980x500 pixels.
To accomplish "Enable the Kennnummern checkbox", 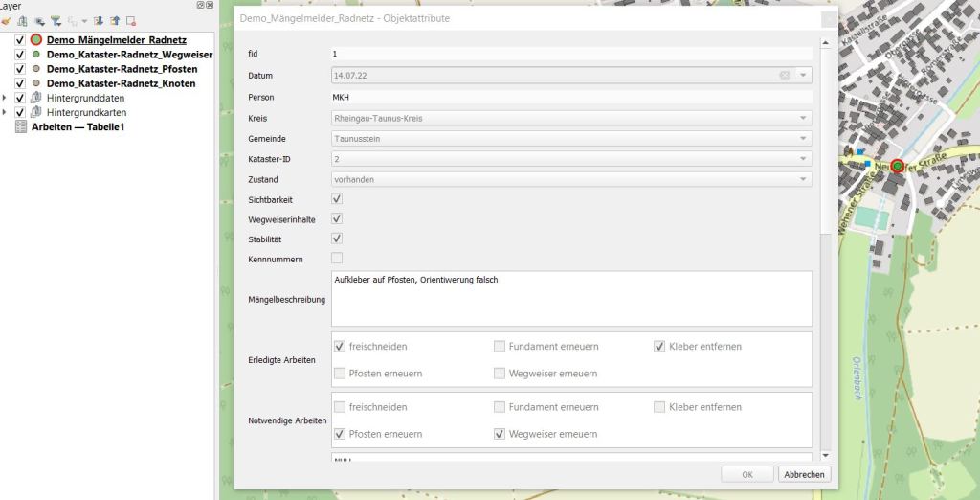I will (337, 258).
